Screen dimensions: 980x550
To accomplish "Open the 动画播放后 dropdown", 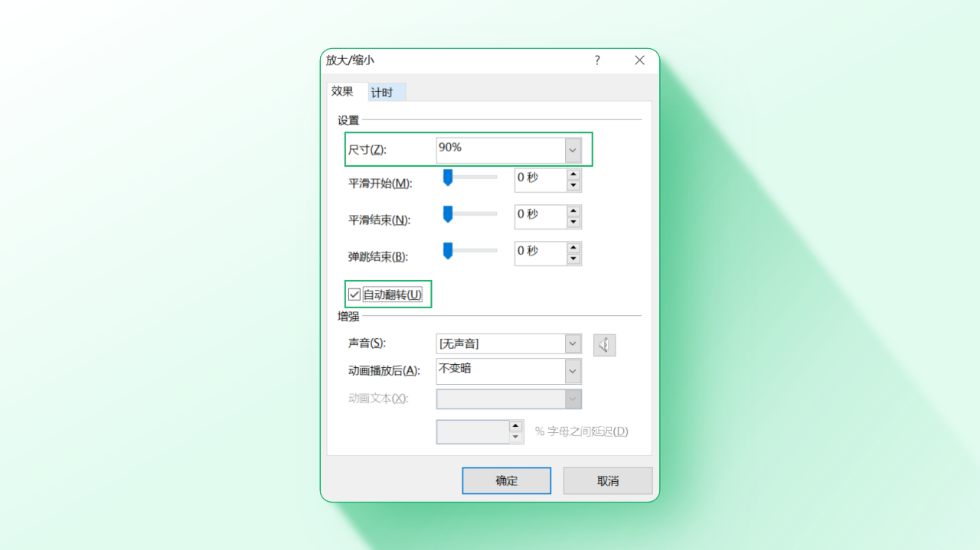I will [573, 372].
